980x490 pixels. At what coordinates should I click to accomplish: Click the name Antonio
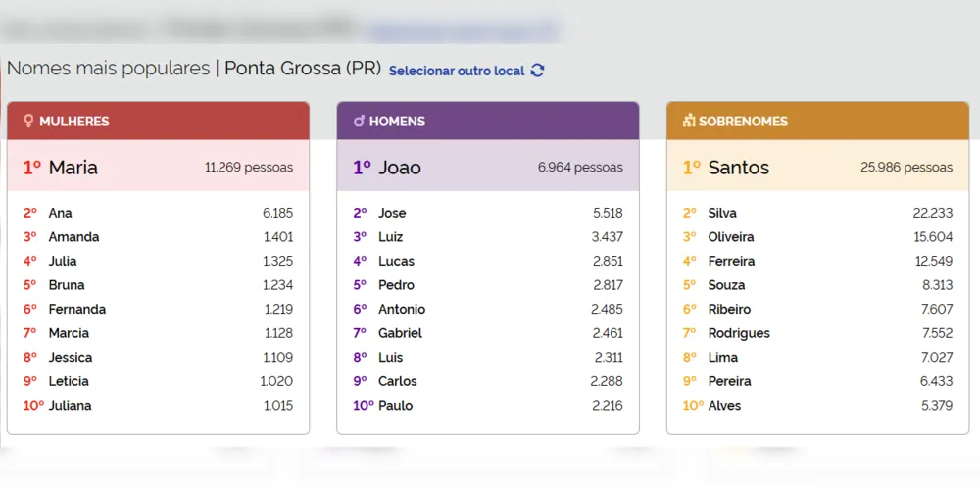(x=402, y=310)
